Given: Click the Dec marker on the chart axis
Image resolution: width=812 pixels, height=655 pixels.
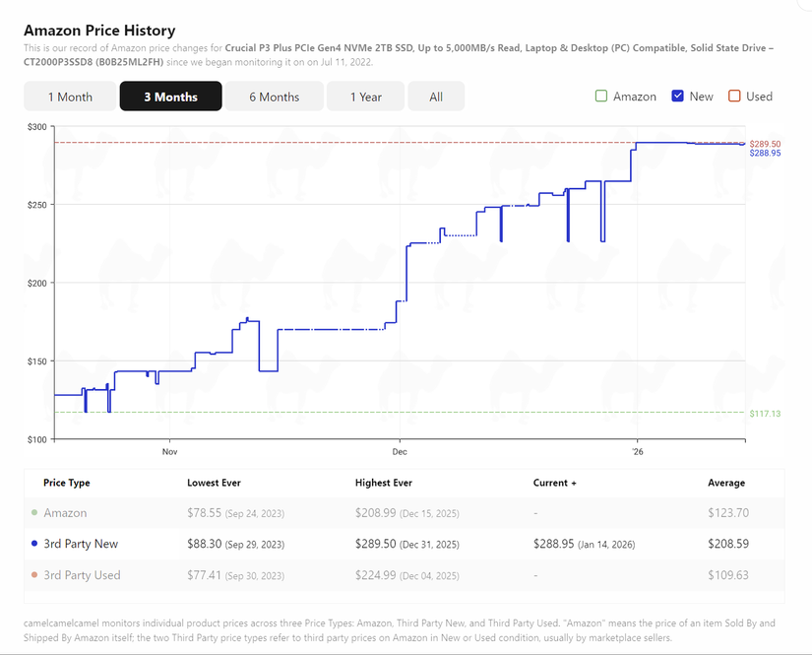Looking at the screenshot, I should [400, 451].
